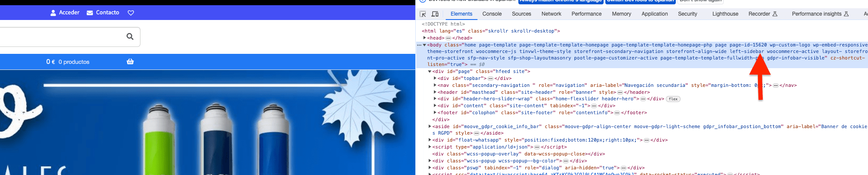
Task: Click the ellipsis inside the pswp div
Action: pos(624,168)
